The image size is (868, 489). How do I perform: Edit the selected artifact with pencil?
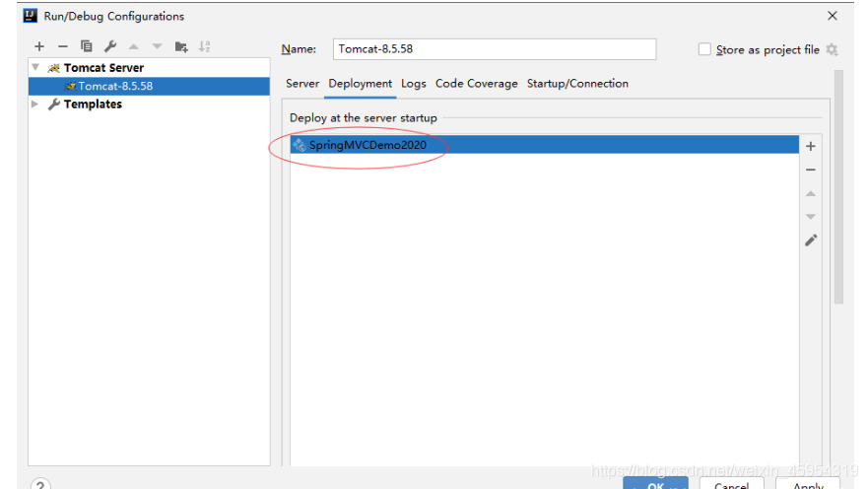[x=811, y=241]
